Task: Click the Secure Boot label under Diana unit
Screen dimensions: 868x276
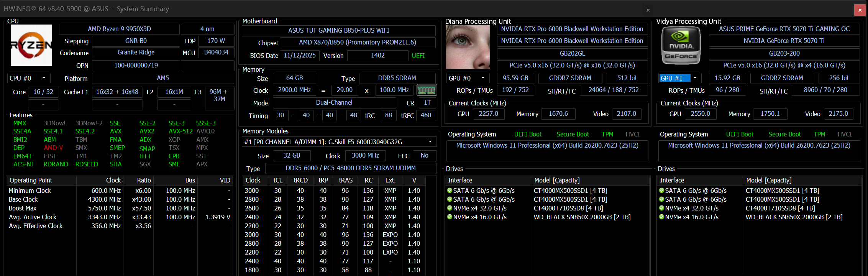Action: click(573, 135)
